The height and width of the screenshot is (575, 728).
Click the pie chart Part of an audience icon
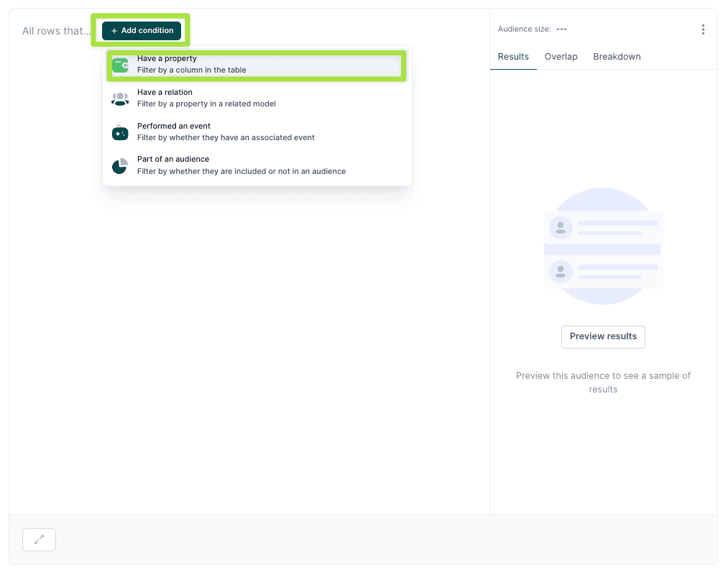click(x=120, y=166)
